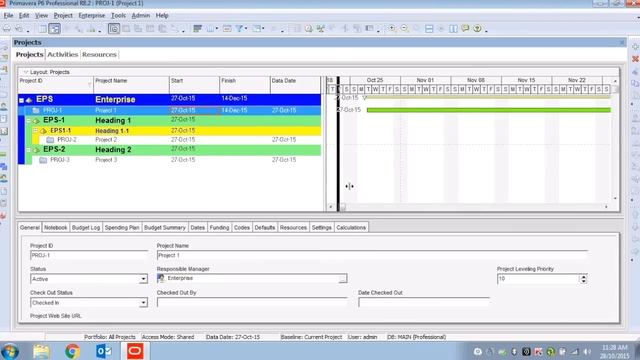Image resolution: width=640 pixels, height=360 pixels.
Task: Open the Enterprise menu
Action: click(x=92, y=16)
